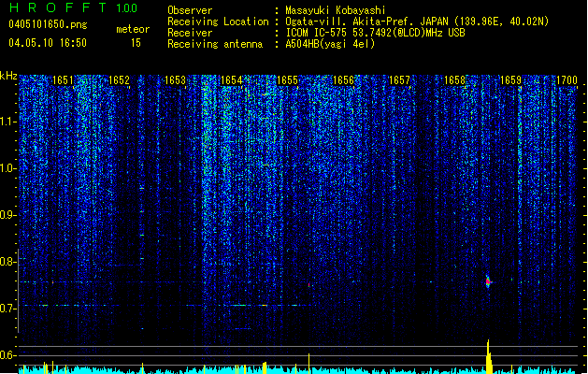
Task: Click the tall yellow power spike near 1658
Action: pyautogui.click(x=488, y=356)
